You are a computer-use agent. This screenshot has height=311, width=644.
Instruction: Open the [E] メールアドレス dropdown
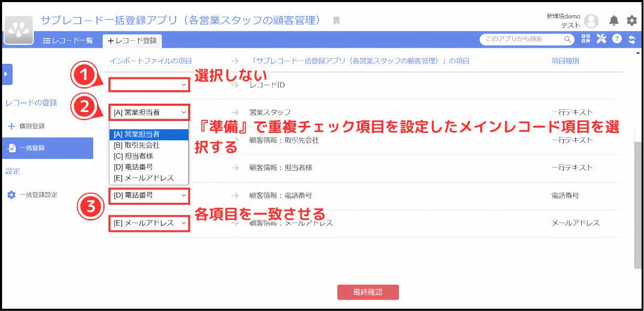[149, 223]
